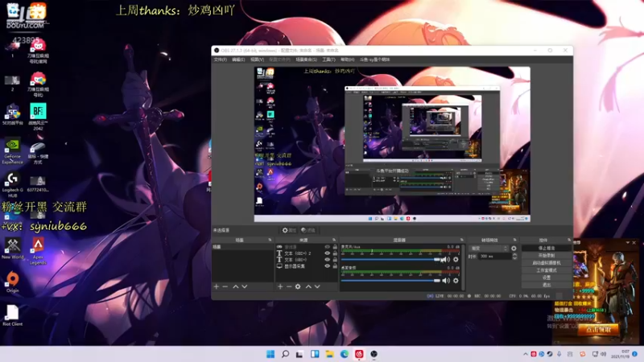Click the microphone/Aux volume slider
Image resolution: width=644 pixels, height=362 pixels.
tap(390, 259)
